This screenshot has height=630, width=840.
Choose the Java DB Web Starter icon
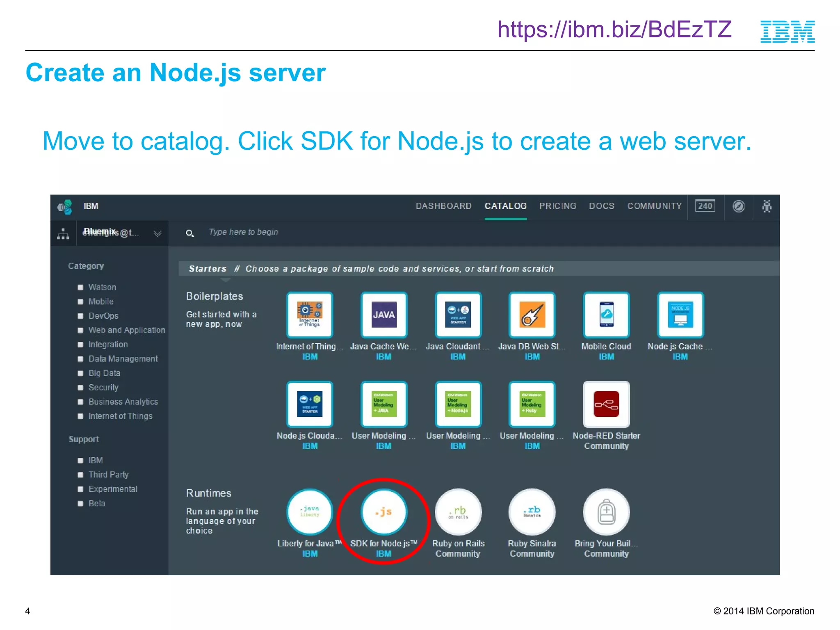(532, 315)
